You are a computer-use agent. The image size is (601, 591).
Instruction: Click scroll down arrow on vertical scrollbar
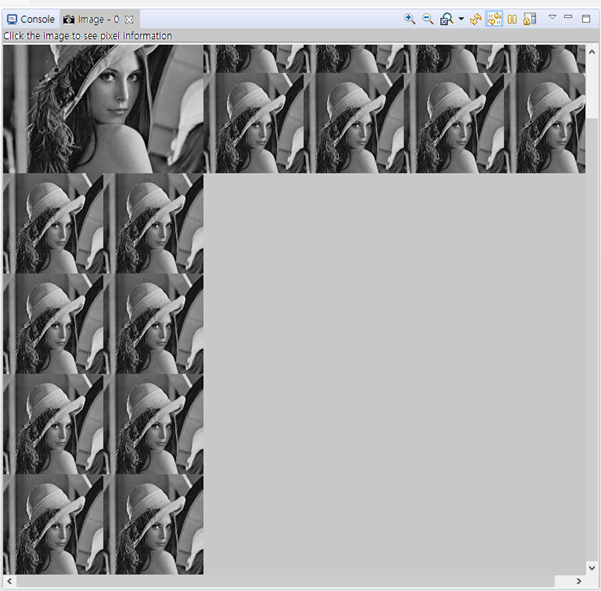[591, 568]
